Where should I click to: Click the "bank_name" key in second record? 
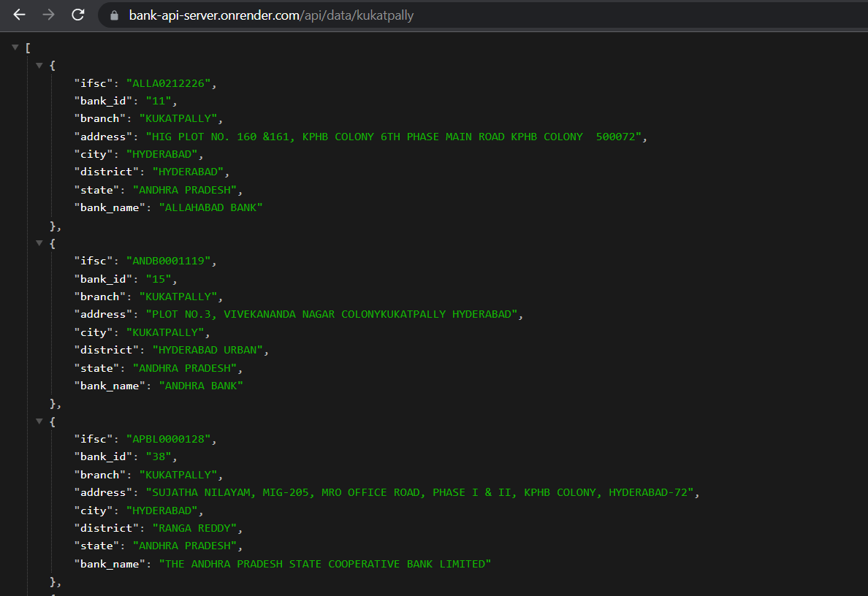coord(110,386)
